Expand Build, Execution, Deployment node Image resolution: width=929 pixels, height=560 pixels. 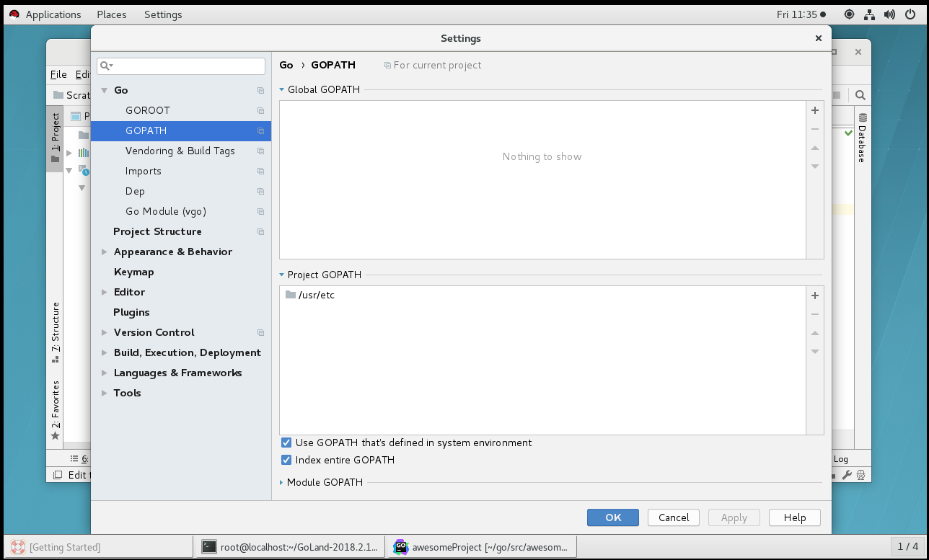(105, 352)
